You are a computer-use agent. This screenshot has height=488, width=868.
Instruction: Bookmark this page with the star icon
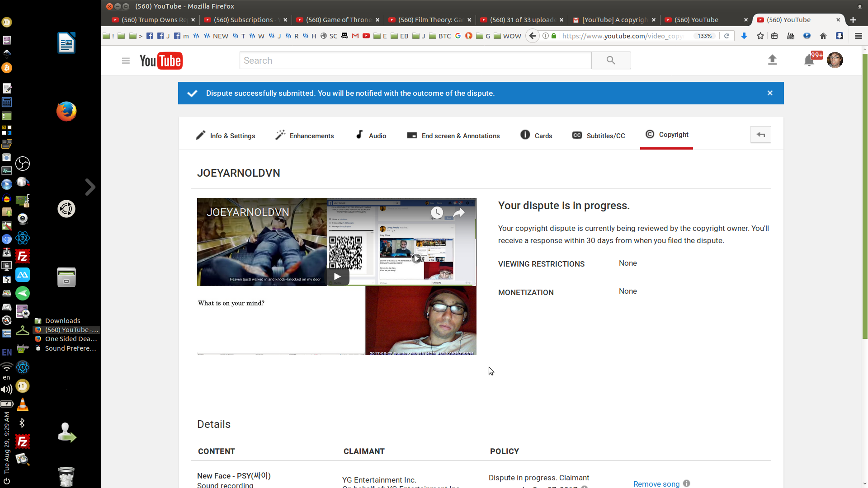coord(760,36)
